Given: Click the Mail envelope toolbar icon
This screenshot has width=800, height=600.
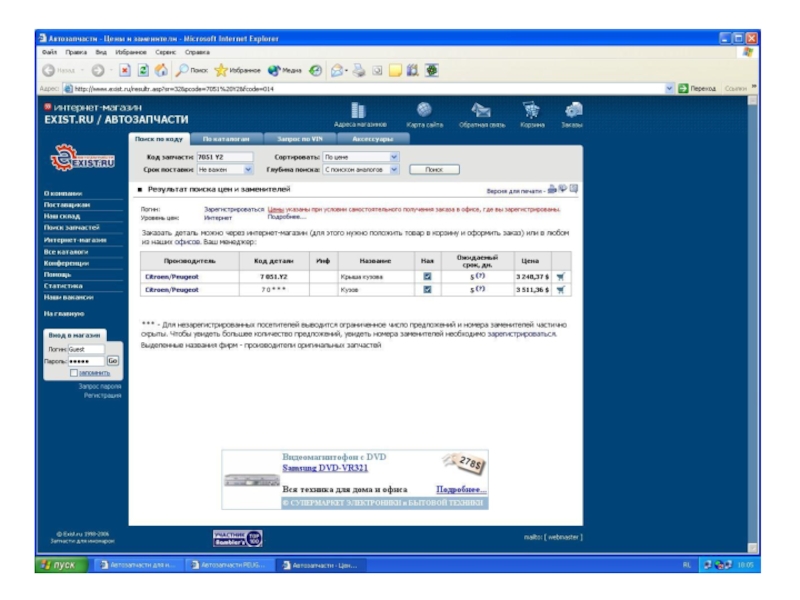Looking at the screenshot, I should (337, 70).
